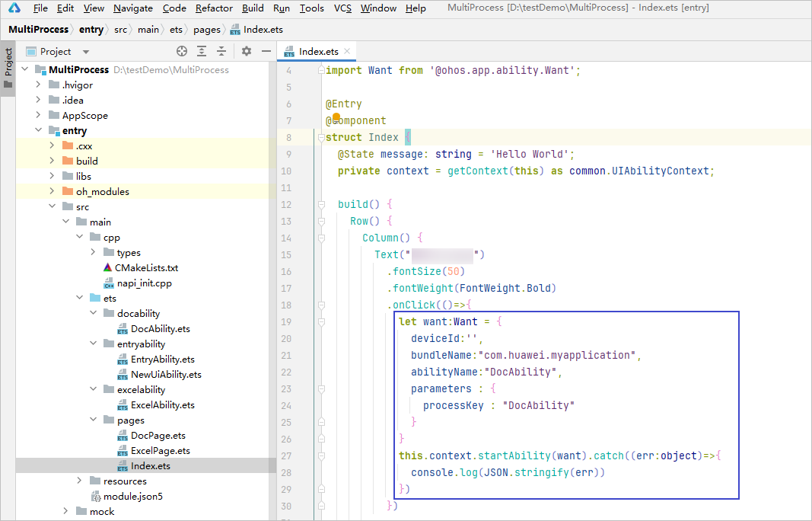812x521 pixels.
Task: Fold the build() method block
Action: [320, 204]
